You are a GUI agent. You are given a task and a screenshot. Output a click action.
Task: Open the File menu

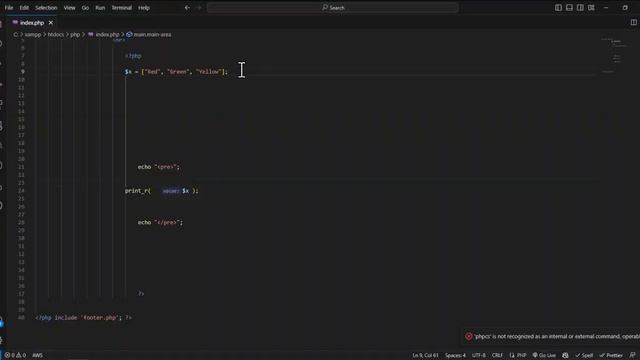tap(9, 8)
